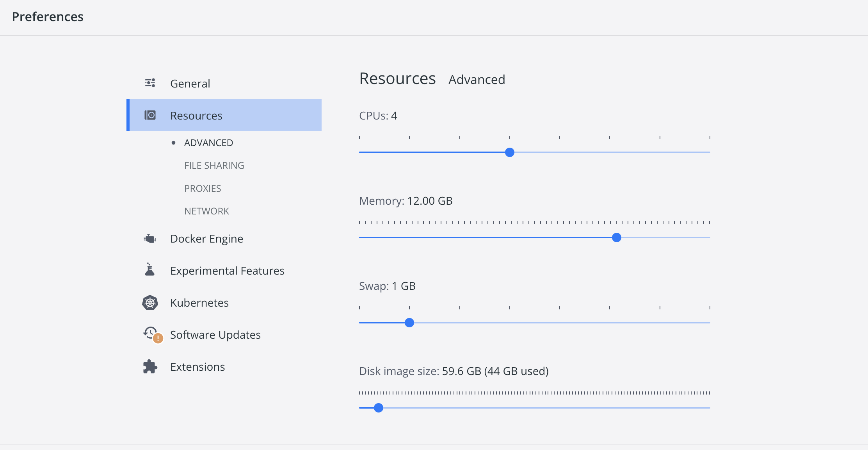This screenshot has width=868, height=450.
Task: Open the PROXIES sub-section
Action: click(203, 189)
